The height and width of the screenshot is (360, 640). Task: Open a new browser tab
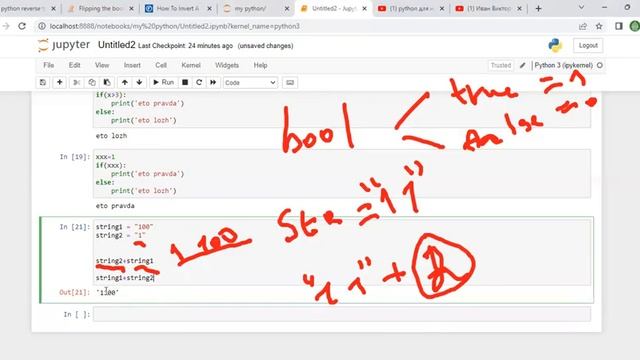tap(538, 9)
